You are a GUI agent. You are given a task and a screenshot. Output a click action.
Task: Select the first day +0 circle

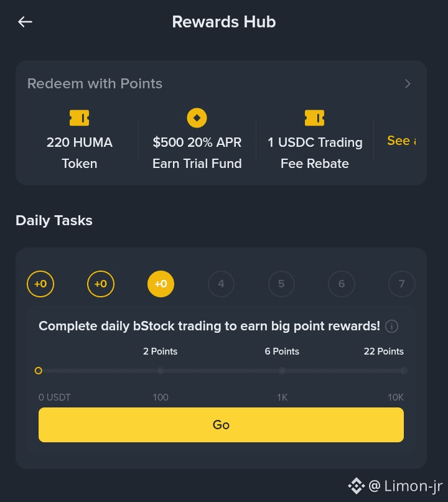click(40, 284)
